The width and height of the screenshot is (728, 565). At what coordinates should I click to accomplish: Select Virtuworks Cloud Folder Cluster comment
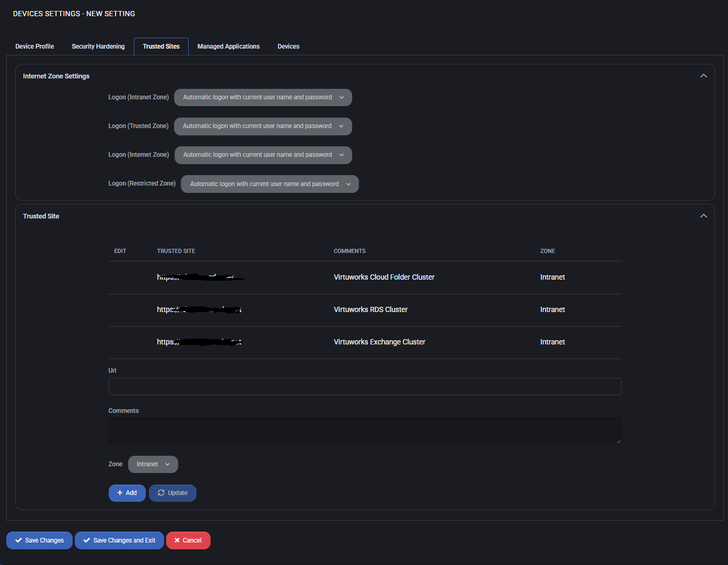coord(384,277)
